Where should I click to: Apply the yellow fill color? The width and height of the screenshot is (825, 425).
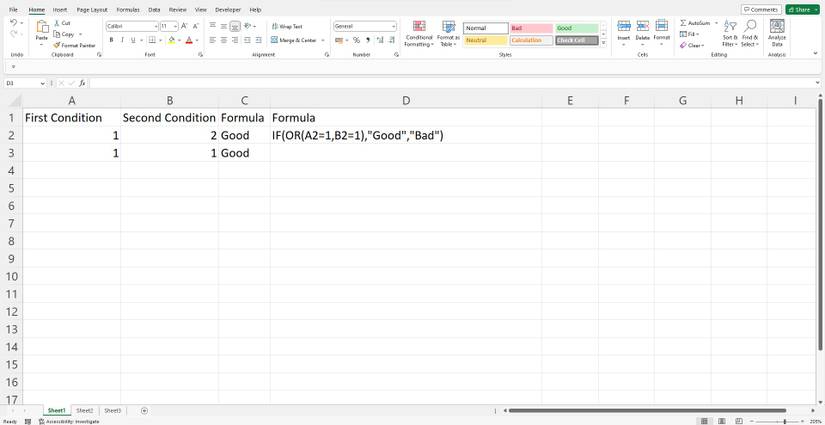(x=171, y=40)
